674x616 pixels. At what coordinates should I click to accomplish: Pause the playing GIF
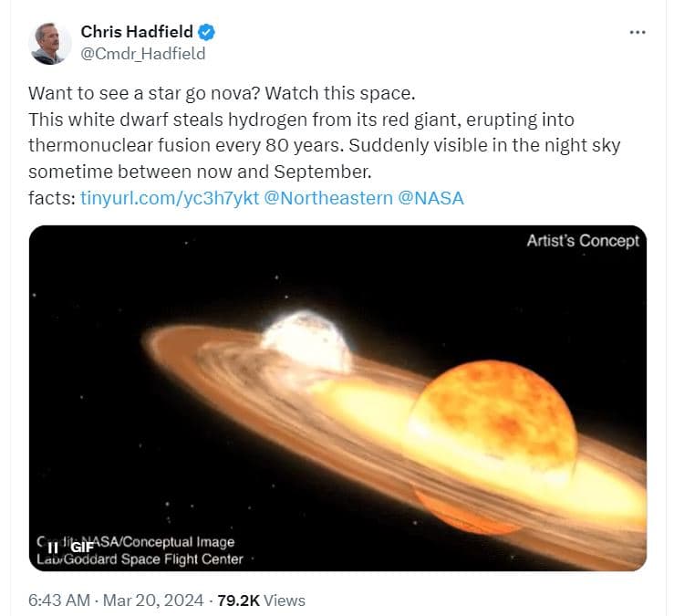[x=54, y=548]
